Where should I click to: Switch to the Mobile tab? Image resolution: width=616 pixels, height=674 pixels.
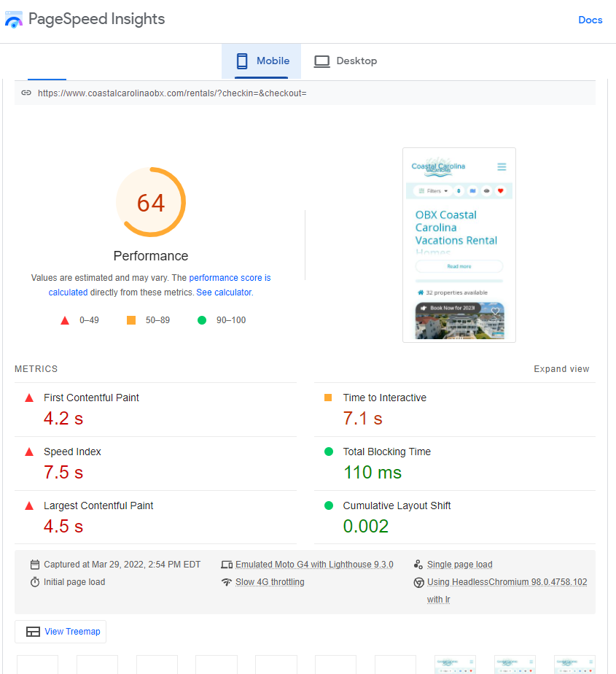point(262,61)
